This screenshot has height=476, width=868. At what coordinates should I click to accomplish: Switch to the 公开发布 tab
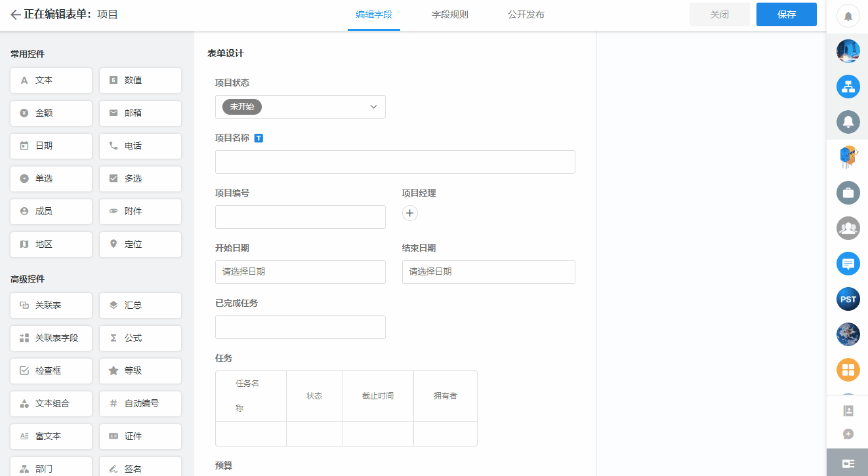click(x=526, y=14)
